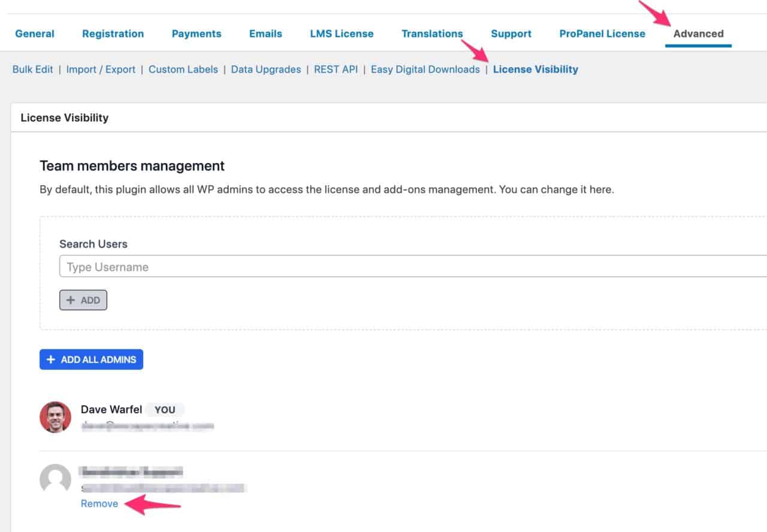Viewport: 767px width, 532px height.
Task: Switch to the Registration tab
Action: [113, 34]
